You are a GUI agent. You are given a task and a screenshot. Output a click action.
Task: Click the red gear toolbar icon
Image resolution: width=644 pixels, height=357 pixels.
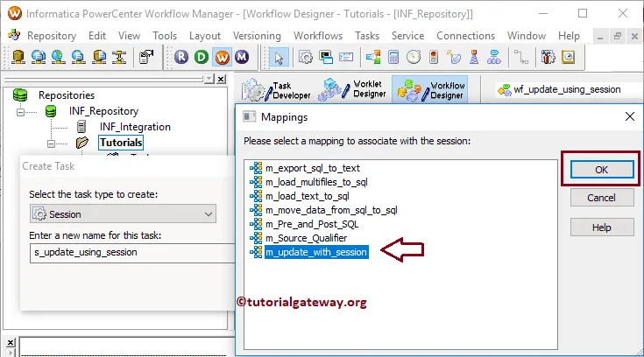coord(548,57)
